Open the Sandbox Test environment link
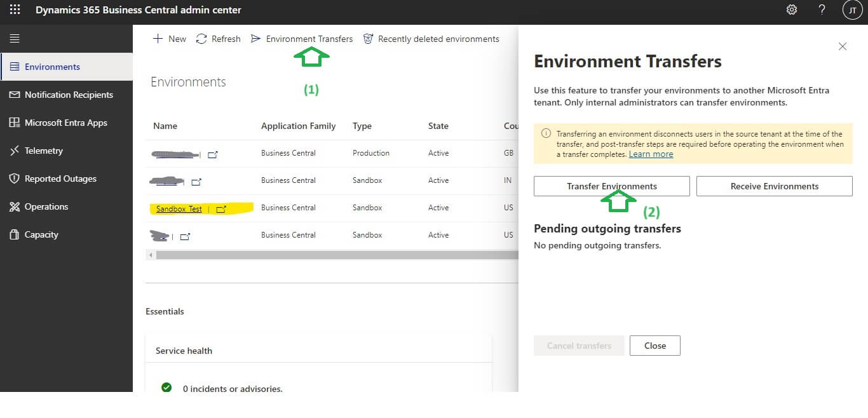 tap(179, 208)
